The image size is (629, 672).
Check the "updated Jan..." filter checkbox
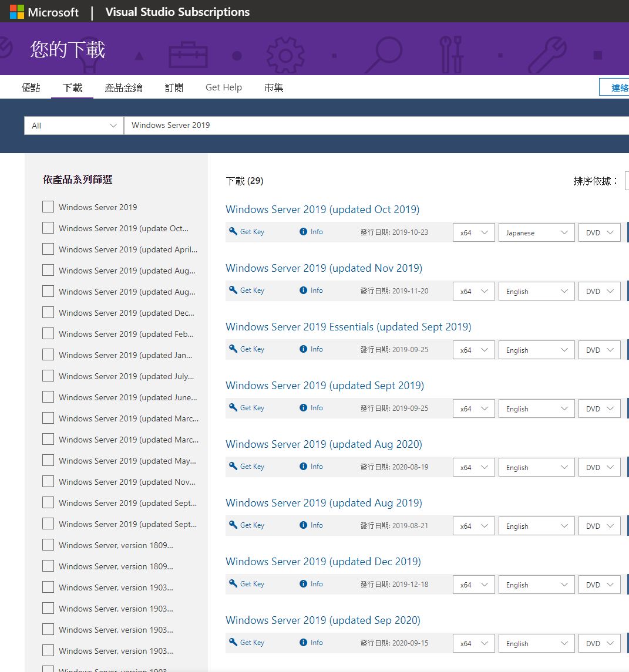point(48,354)
